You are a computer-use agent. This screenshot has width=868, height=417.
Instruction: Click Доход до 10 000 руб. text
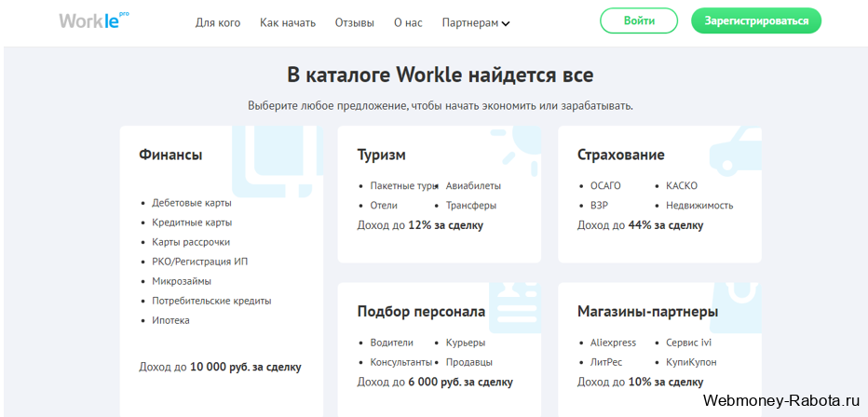point(220,367)
